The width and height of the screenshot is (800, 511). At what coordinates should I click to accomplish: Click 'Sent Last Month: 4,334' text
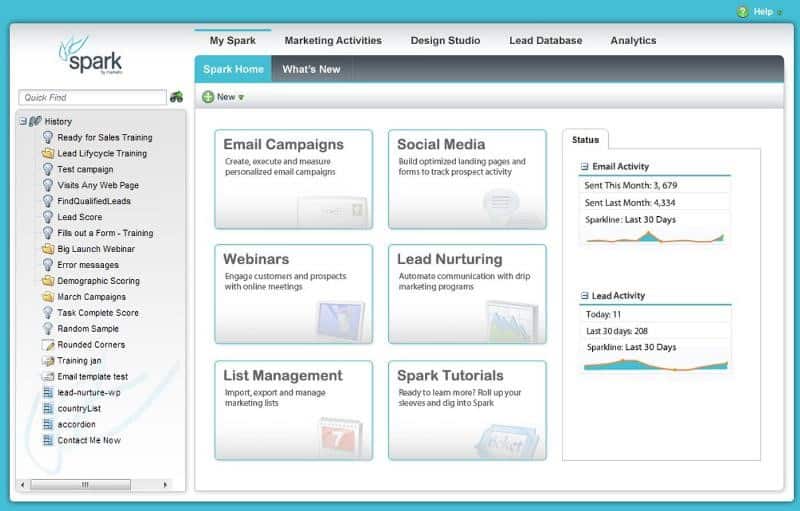click(630, 202)
